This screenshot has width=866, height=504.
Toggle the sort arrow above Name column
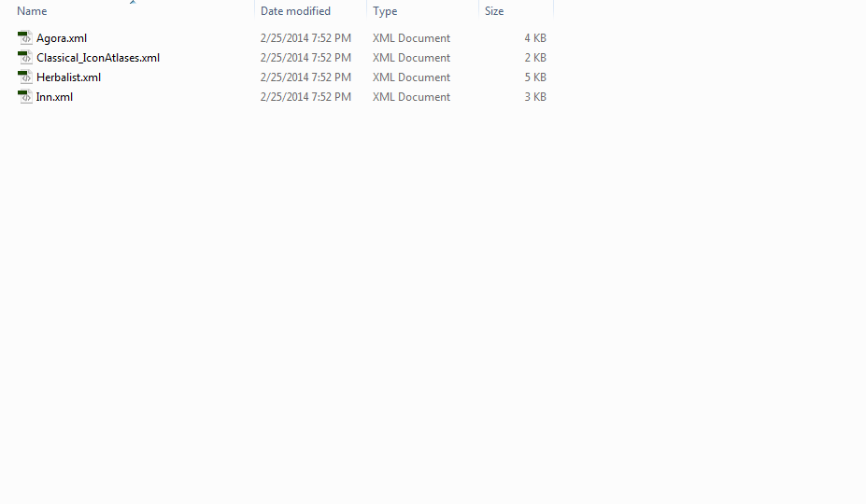coord(133,2)
